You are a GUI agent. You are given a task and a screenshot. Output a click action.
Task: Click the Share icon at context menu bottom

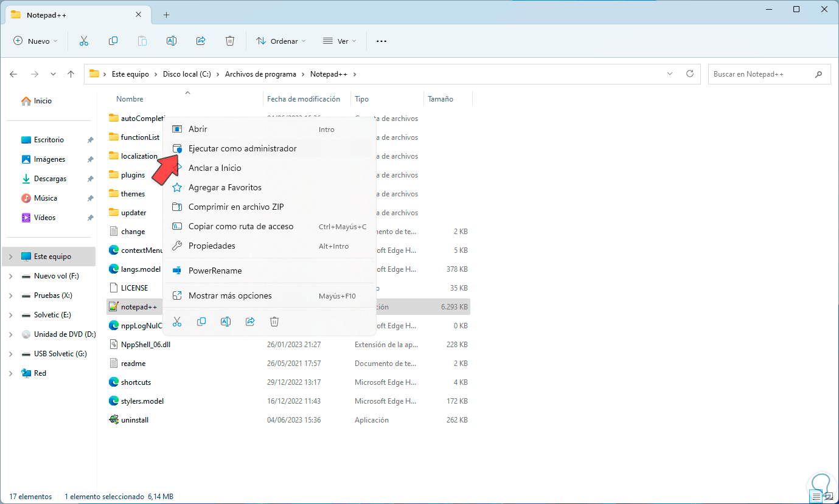tap(250, 322)
